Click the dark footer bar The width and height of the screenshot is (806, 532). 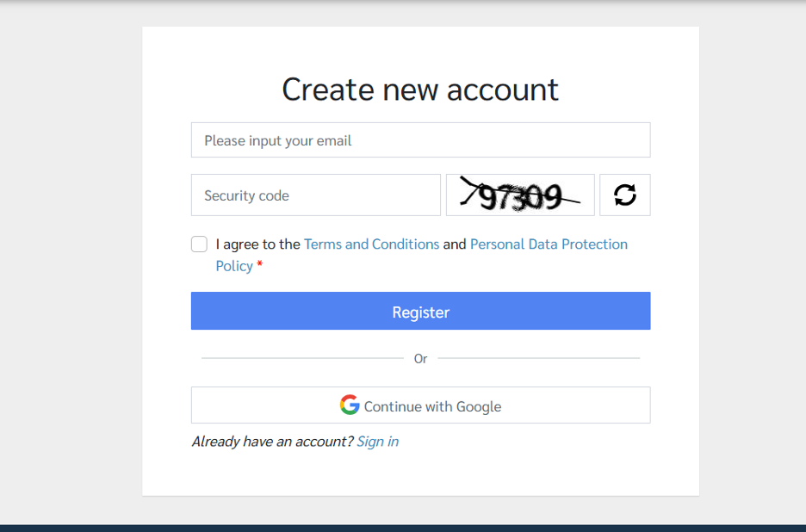coord(403,528)
